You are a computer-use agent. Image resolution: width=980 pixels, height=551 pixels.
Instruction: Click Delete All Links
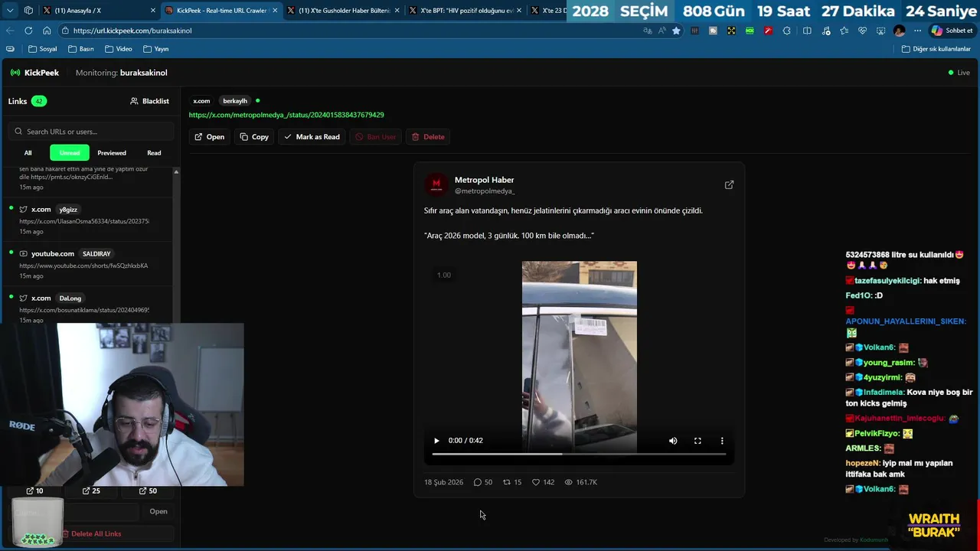(92, 533)
